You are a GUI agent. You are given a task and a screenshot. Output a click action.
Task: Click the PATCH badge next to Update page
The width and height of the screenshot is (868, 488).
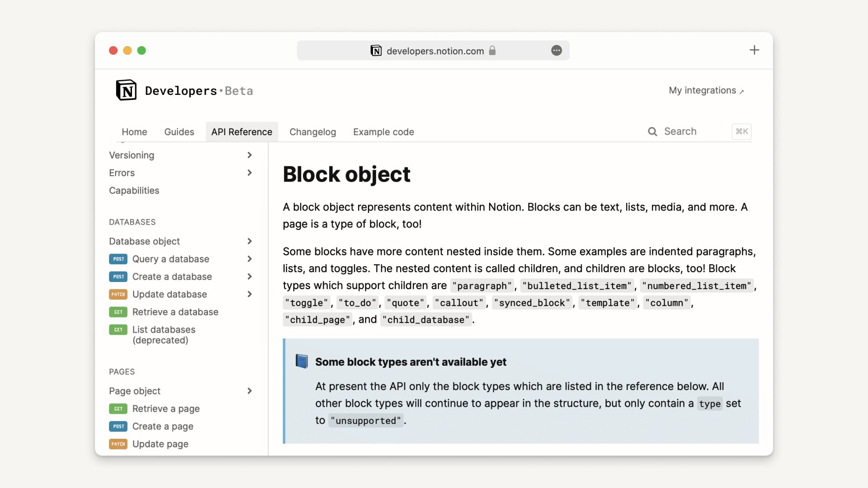click(x=118, y=444)
